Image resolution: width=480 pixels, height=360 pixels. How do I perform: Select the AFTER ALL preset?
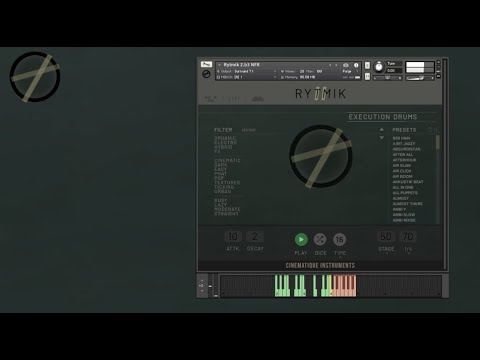(x=403, y=155)
